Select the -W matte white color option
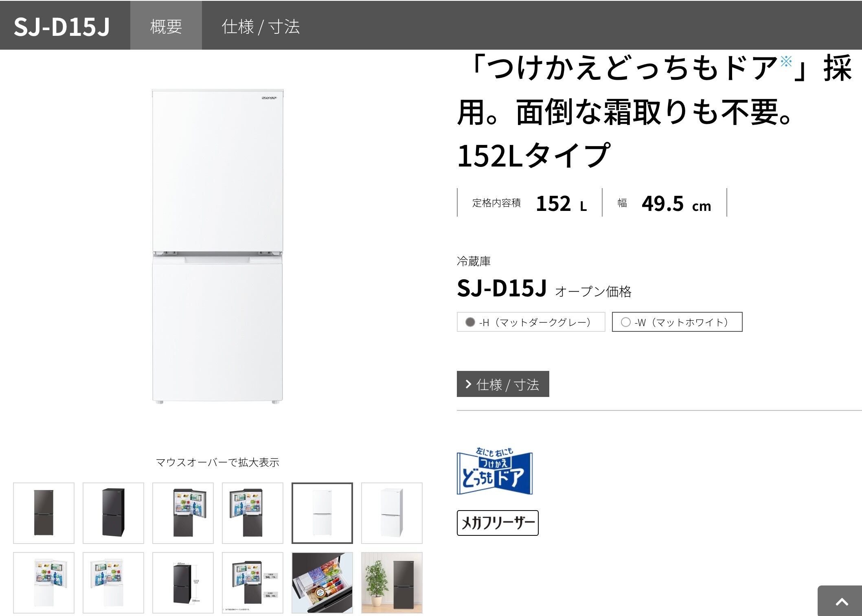 [677, 322]
